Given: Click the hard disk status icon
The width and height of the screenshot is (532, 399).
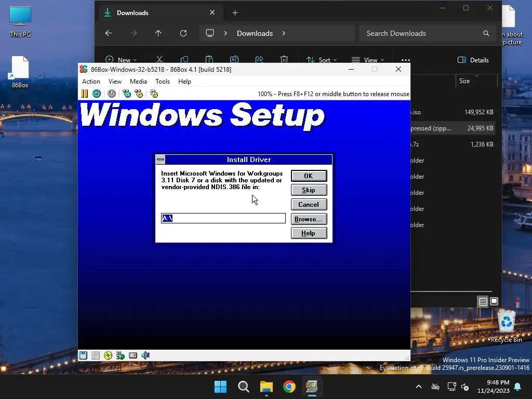Looking at the screenshot, I should pos(133,355).
